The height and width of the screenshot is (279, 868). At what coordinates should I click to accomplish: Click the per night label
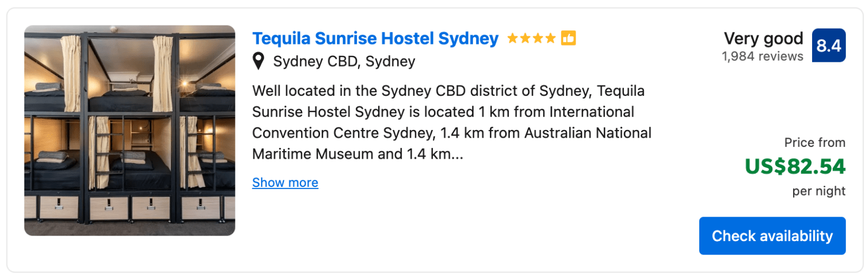click(x=819, y=191)
